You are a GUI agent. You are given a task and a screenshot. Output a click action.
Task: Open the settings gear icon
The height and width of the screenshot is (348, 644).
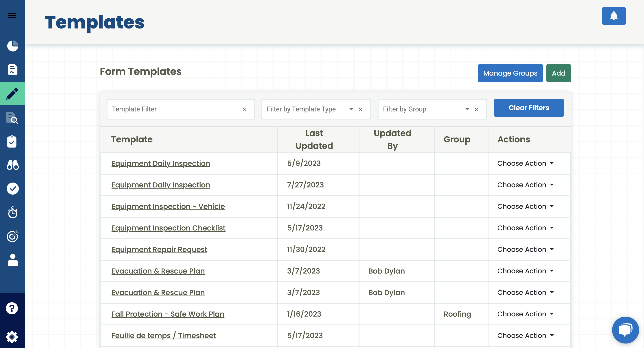pos(12,337)
